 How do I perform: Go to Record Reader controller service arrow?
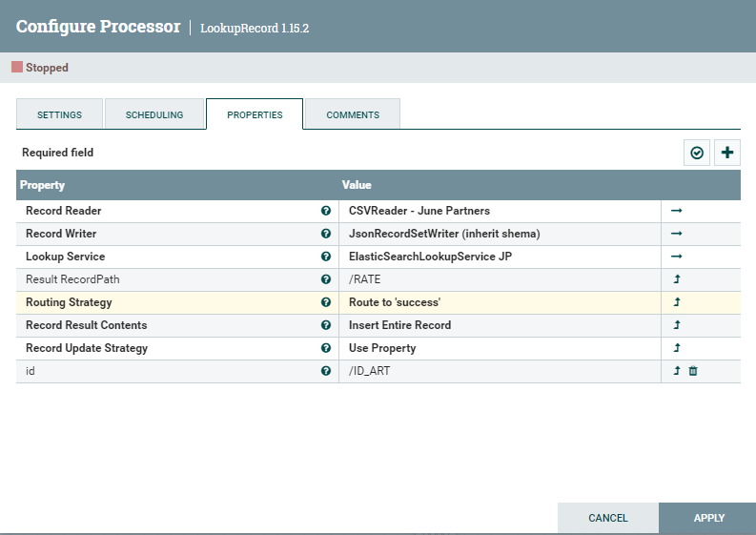(x=677, y=211)
